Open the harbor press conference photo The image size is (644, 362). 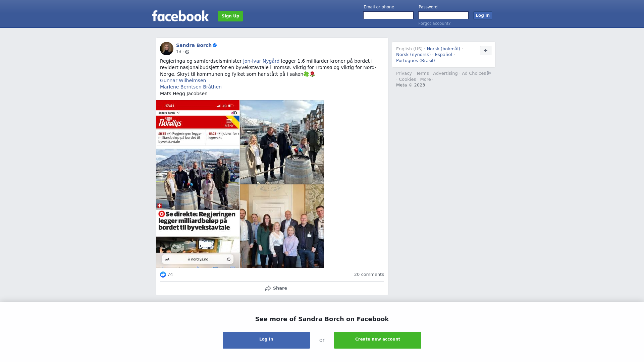click(282, 142)
